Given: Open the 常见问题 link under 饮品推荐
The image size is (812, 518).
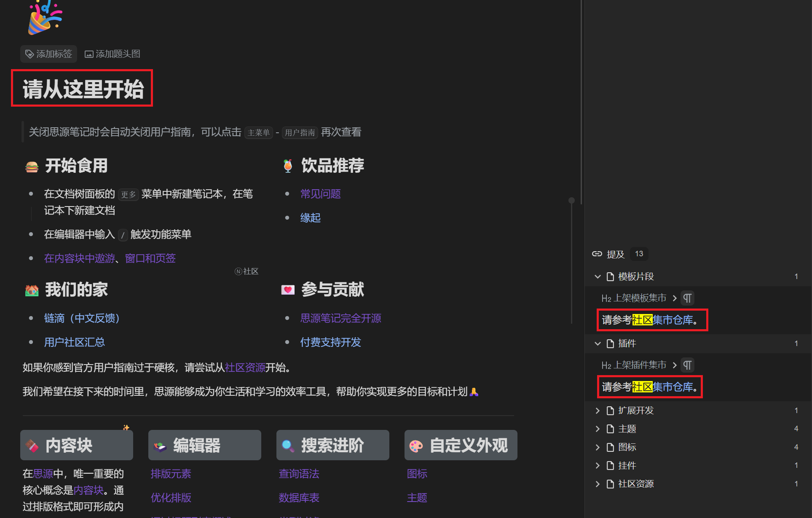Looking at the screenshot, I should point(320,194).
